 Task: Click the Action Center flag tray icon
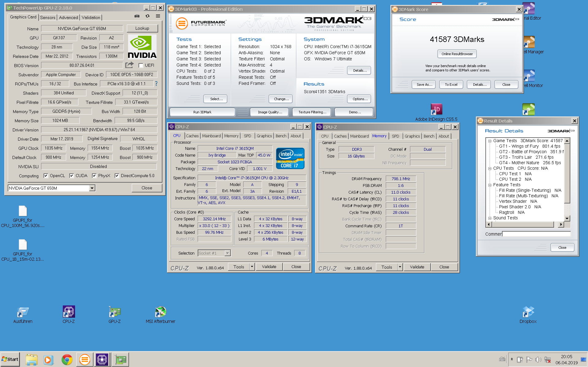pos(529,360)
